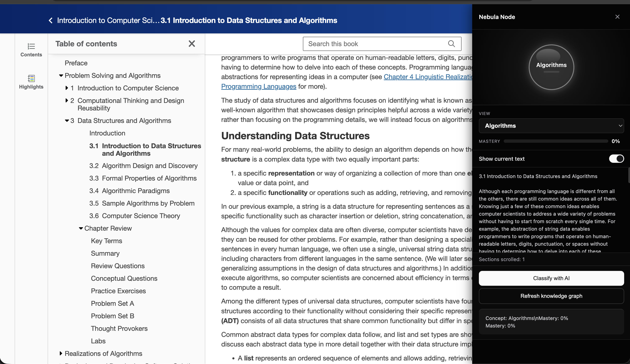Collapse chapter 3 Data Structures and Algorithms
The width and height of the screenshot is (630, 364).
pos(67,120)
